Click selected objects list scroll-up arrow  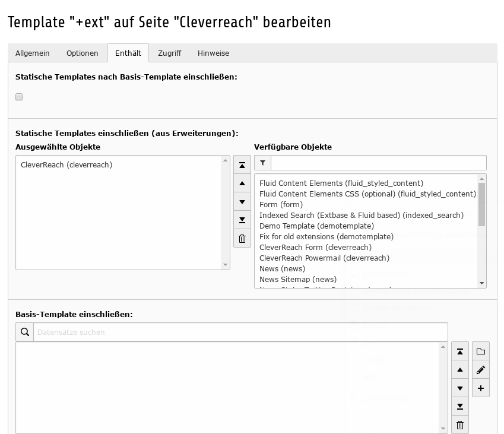click(225, 160)
